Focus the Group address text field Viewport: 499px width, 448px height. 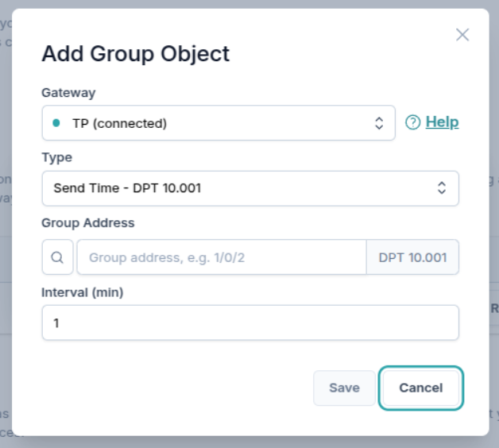[221, 257]
